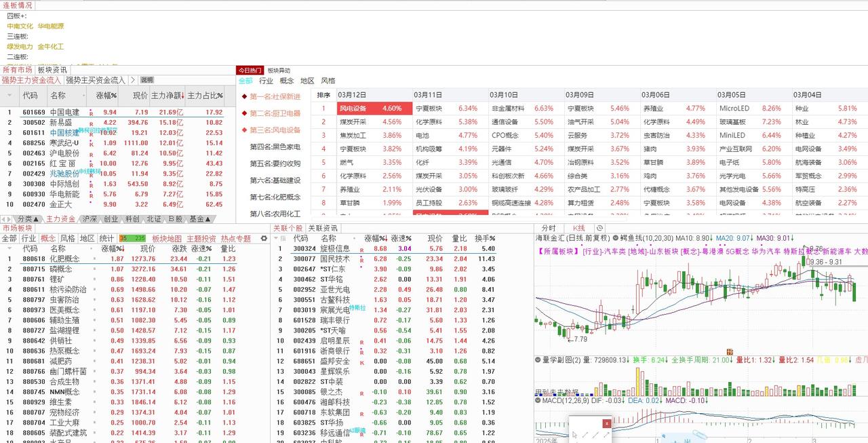
Task: Click the > arrow after 强势主买资金流入
Action: tap(133, 80)
